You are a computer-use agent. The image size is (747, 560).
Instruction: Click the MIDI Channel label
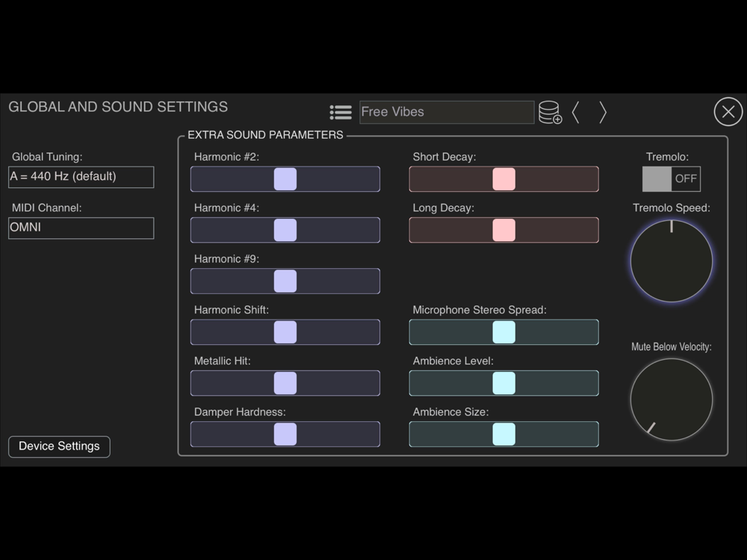pos(46,208)
